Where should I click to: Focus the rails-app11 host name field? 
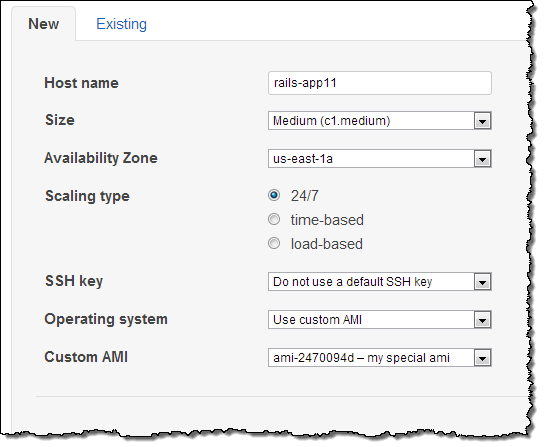tap(380, 83)
